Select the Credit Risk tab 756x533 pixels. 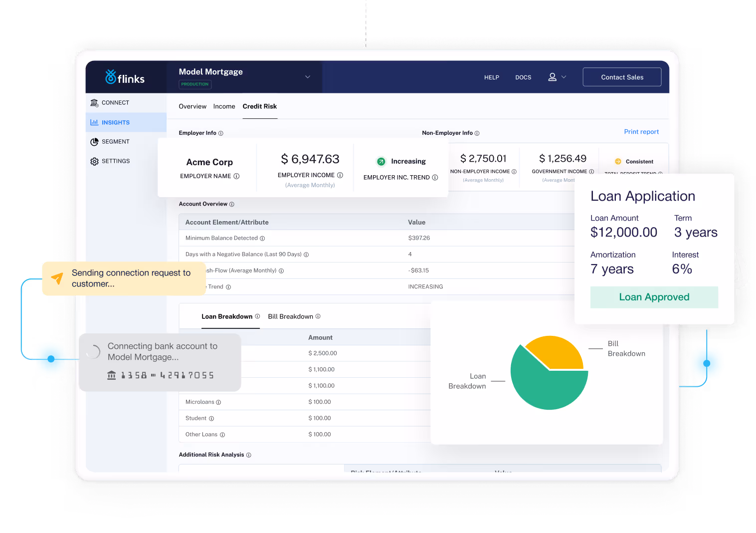coord(260,106)
